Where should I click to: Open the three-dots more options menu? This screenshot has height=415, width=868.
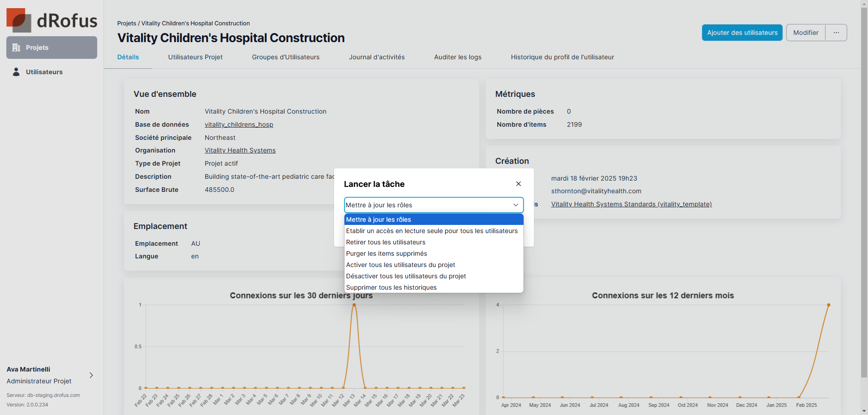(x=836, y=33)
